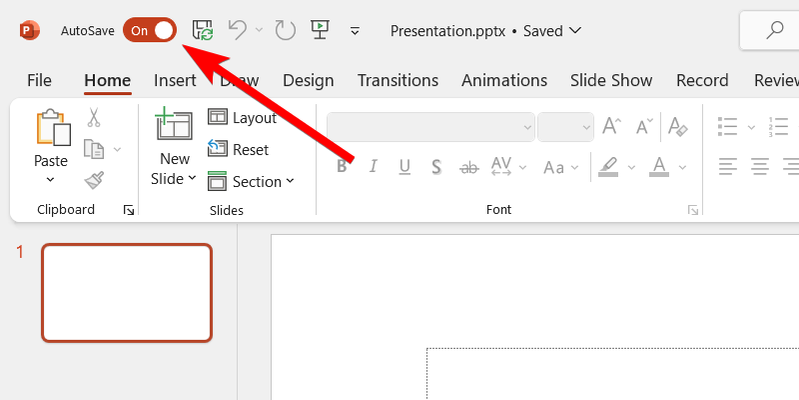Open the Font dialog launcher
The height and width of the screenshot is (400, 799).
(693, 210)
